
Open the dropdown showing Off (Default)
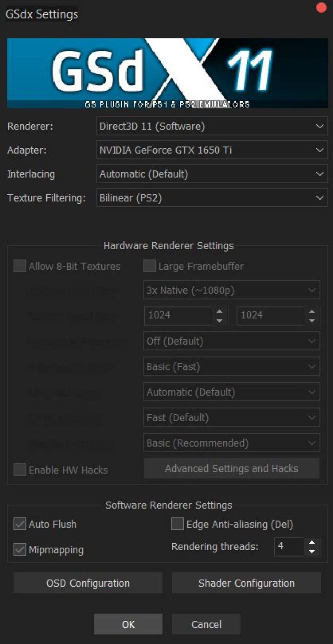tap(232, 341)
